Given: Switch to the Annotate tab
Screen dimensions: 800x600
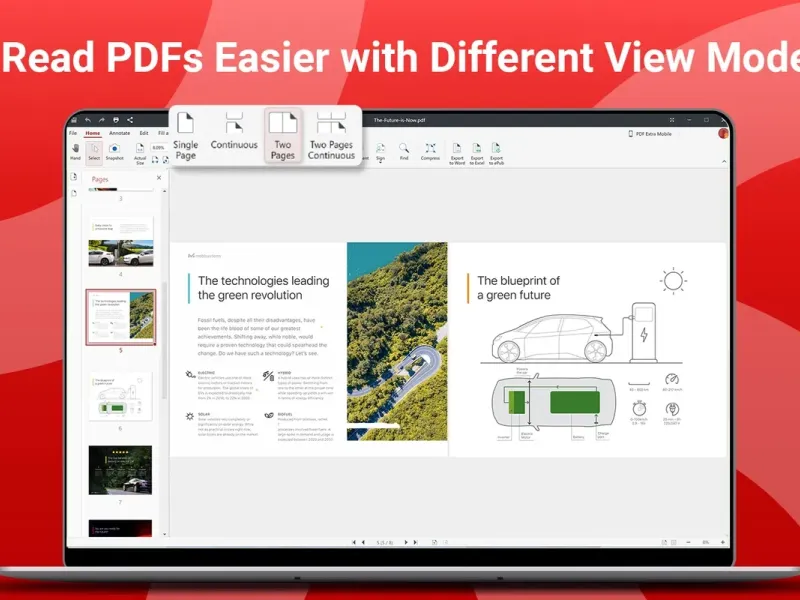Looking at the screenshot, I should point(120,133).
